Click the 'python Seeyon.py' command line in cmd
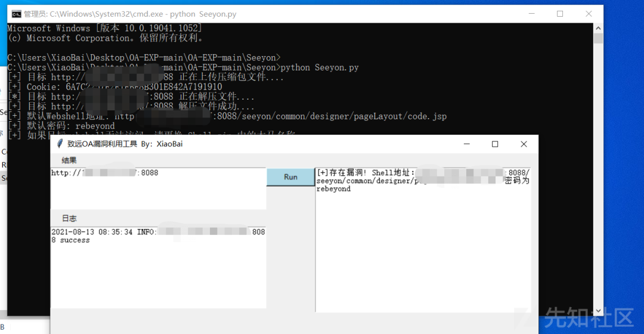Screen dimensions: 644x334 (x=183, y=67)
